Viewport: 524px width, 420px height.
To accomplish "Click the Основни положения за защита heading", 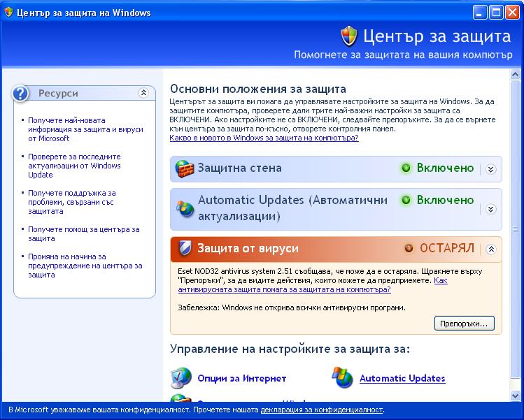I will coord(257,89).
